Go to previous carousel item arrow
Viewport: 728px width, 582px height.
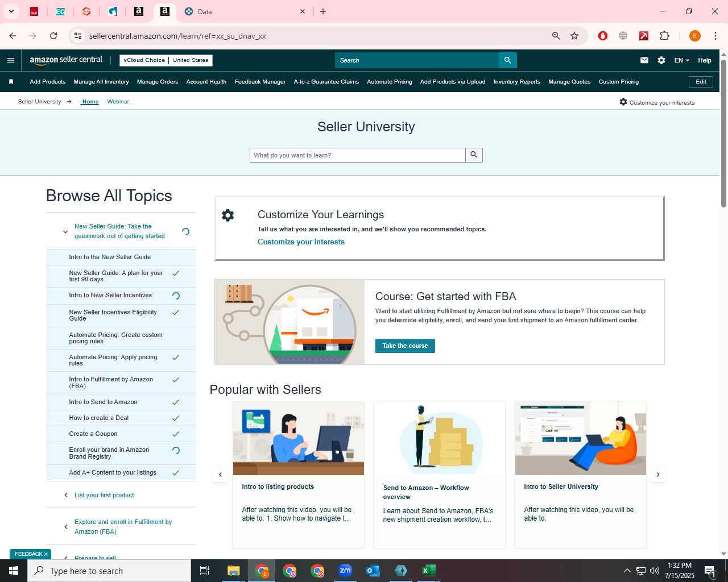[220, 475]
